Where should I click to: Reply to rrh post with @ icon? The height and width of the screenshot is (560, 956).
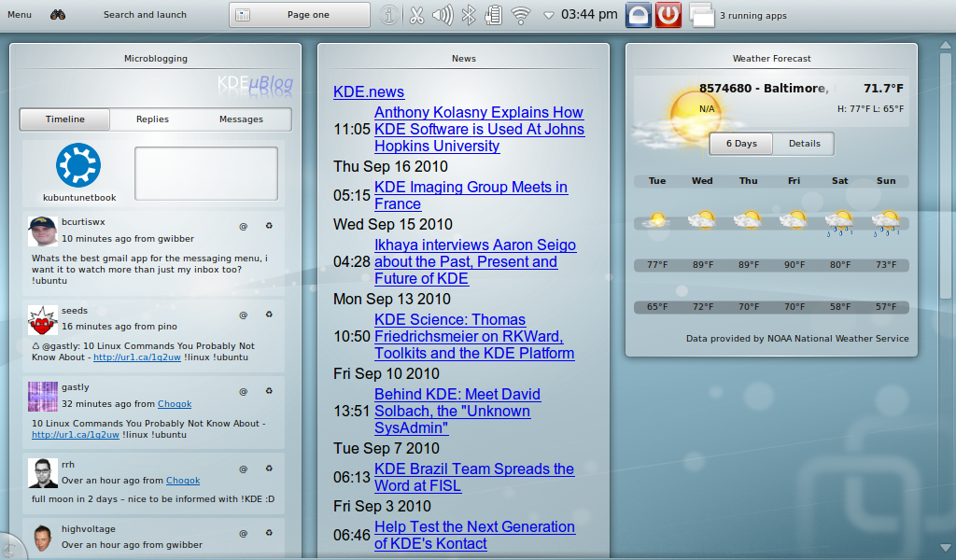(x=244, y=469)
